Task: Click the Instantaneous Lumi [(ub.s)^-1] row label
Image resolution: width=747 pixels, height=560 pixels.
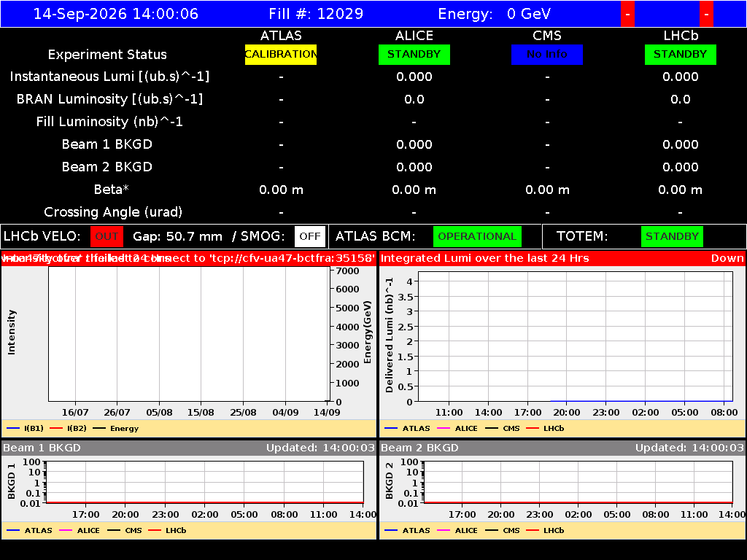Action: click(x=109, y=77)
